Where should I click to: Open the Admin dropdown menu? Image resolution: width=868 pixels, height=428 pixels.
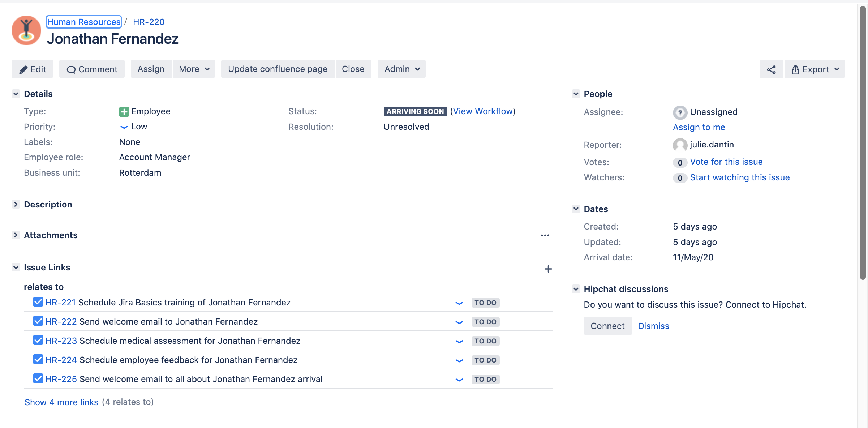(401, 69)
